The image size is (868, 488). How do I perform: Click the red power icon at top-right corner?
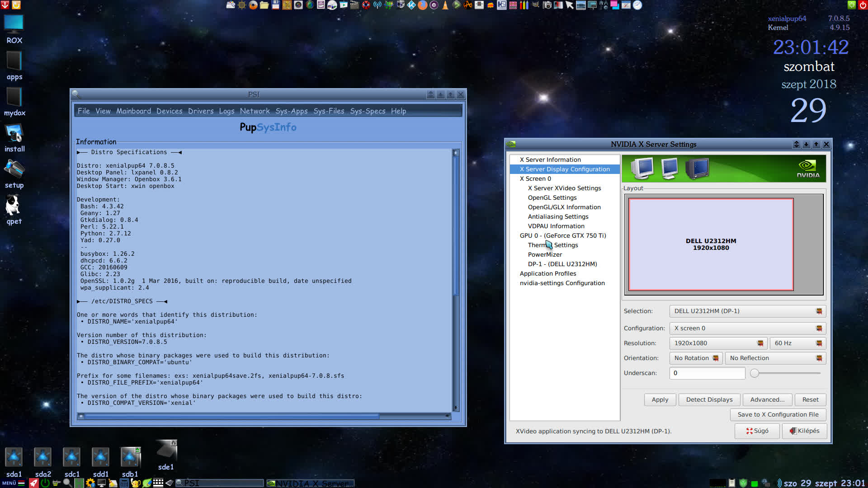click(863, 5)
